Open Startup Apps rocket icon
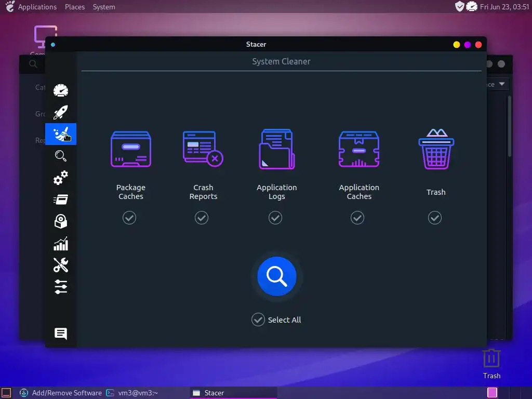The image size is (532, 399). click(61, 112)
